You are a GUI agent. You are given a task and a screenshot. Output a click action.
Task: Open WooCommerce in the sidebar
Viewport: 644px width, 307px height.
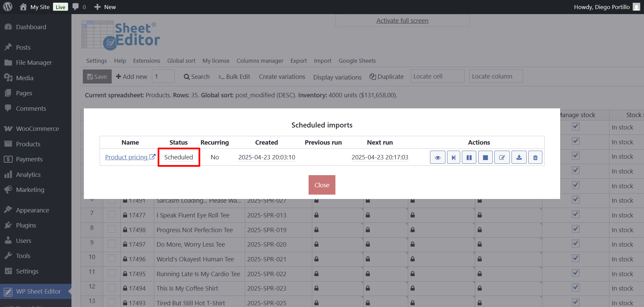(x=37, y=129)
